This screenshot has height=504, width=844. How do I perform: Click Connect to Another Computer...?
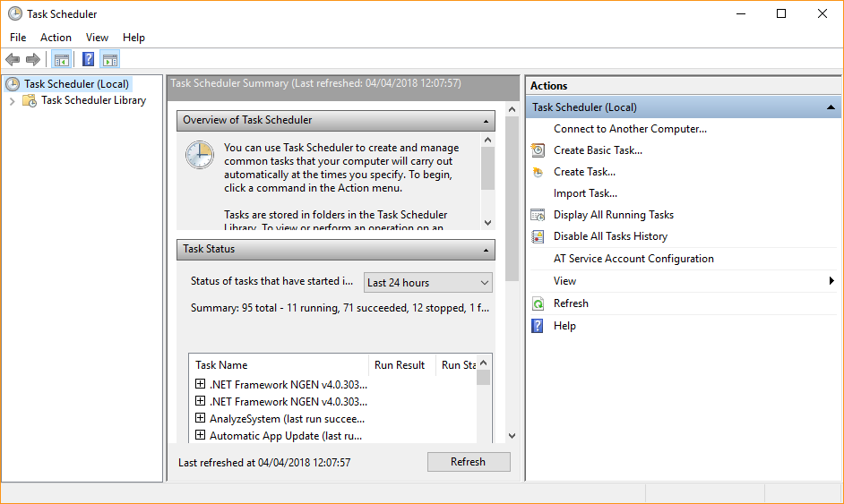[x=630, y=129]
